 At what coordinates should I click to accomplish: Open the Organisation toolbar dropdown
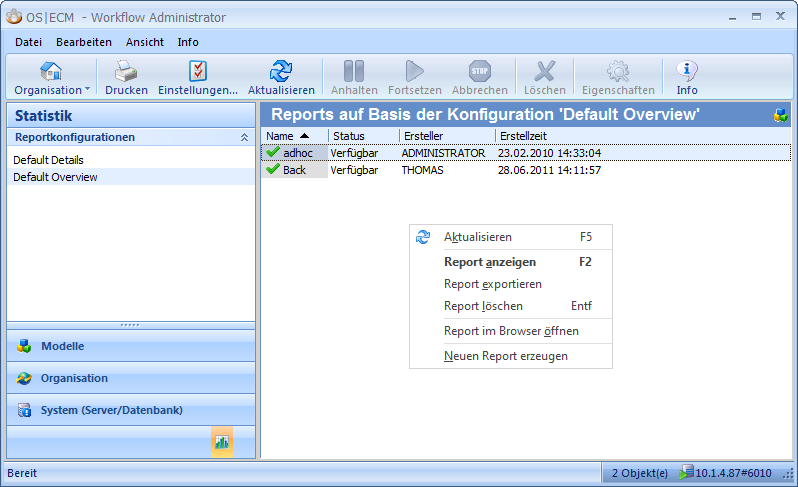(52, 76)
